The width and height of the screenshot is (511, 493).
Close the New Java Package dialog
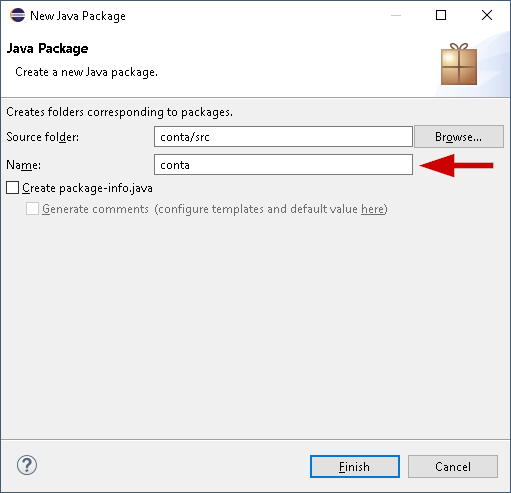click(x=487, y=15)
